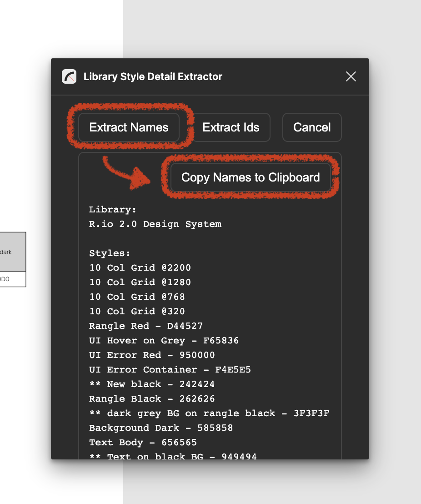Click the plugin logo icon in title bar
Screen dimensions: 421x504
pyautogui.click(x=69, y=76)
